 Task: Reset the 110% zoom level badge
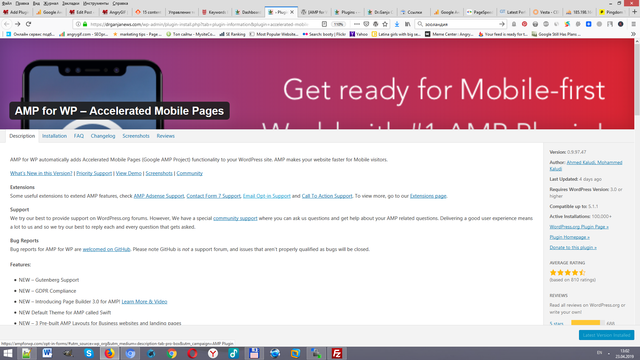pos(338,24)
